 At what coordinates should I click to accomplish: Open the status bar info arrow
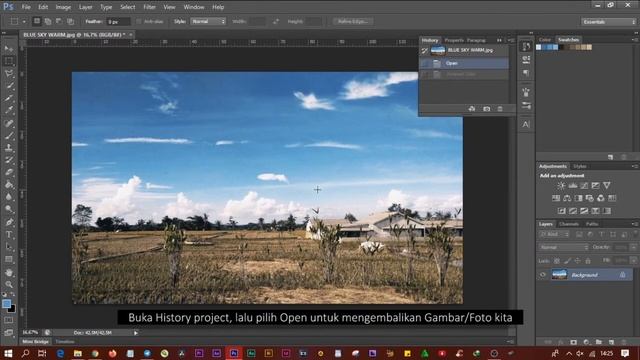pyautogui.click(x=136, y=333)
